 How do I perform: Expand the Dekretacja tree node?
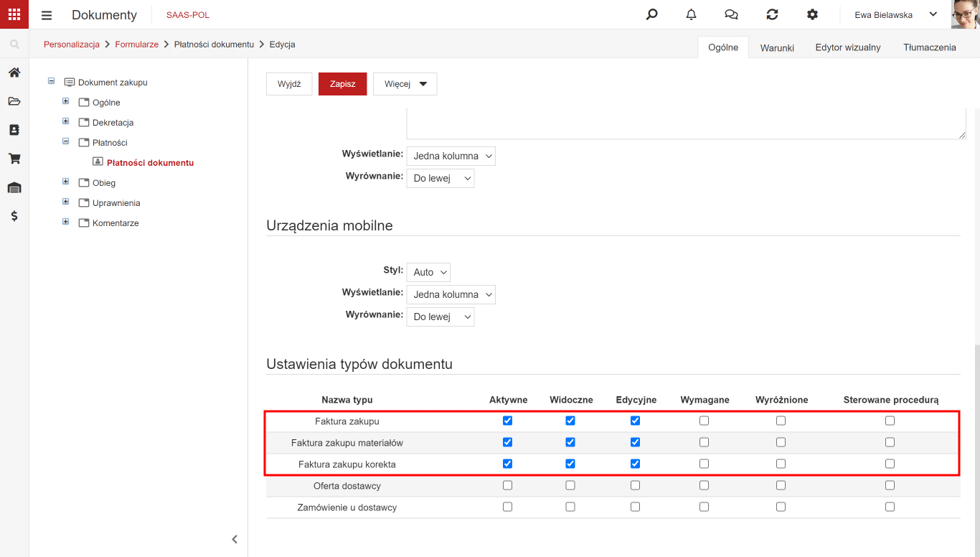(66, 121)
